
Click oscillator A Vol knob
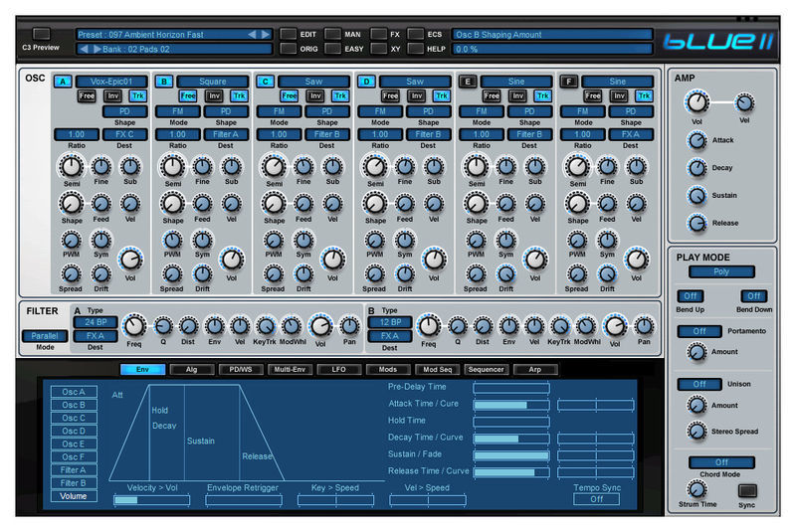pos(130,260)
